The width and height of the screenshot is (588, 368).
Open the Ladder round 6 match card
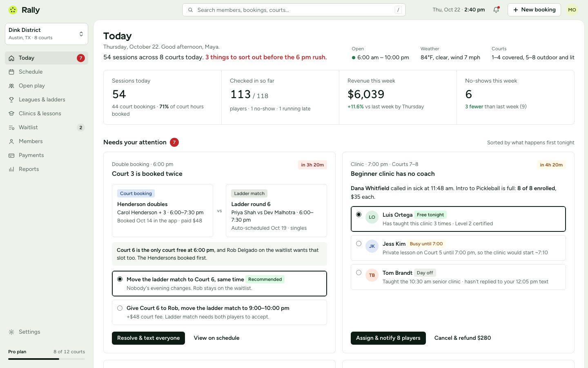click(276, 211)
